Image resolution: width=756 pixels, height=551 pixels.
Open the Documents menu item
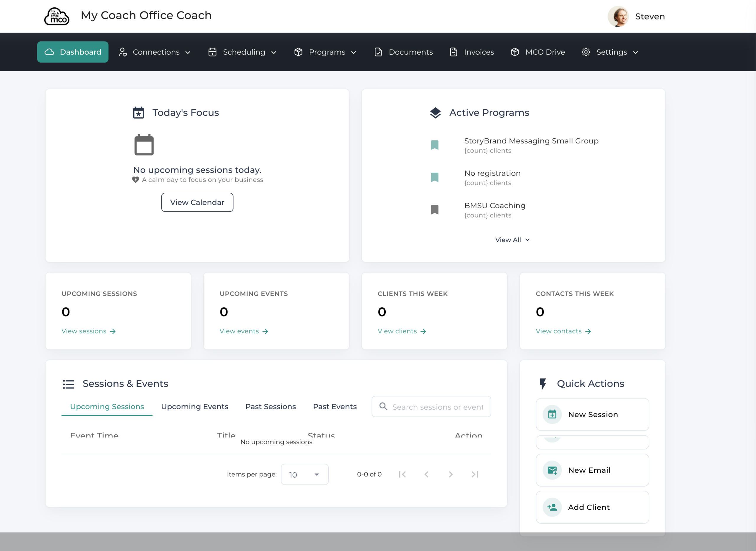coord(403,52)
